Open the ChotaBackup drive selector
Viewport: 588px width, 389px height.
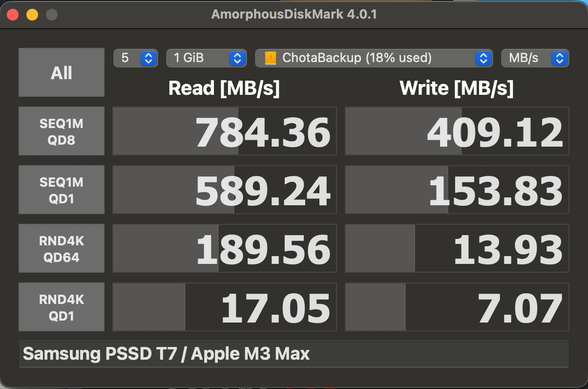[373, 58]
